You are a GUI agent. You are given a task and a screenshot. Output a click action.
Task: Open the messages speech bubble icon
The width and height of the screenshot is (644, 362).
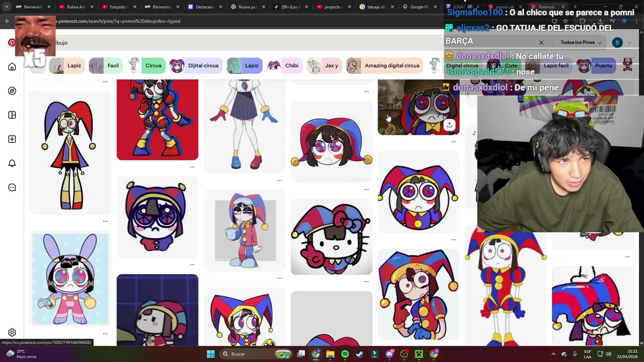tap(12, 188)
